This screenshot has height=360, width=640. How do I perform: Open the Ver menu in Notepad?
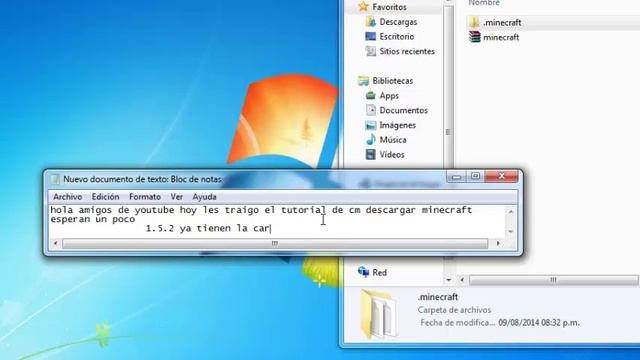point(176,197)
